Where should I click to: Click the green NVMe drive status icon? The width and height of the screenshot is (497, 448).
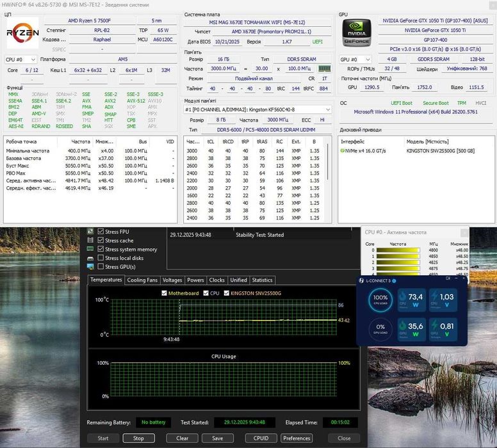click(x=342, y=151)
